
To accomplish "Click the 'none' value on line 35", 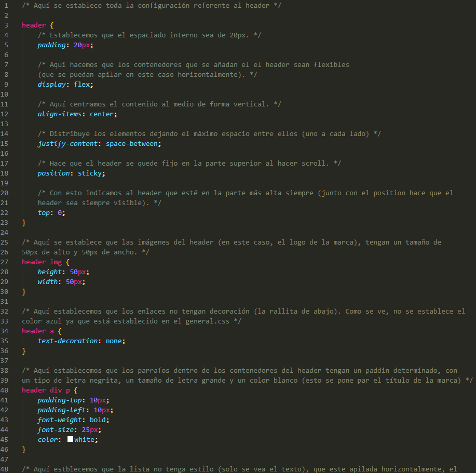I will 114,341.
